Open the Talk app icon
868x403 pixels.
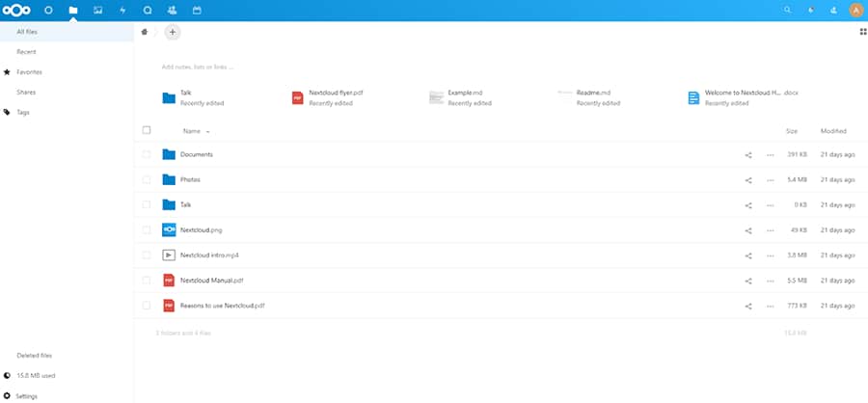tap(148, 10)
